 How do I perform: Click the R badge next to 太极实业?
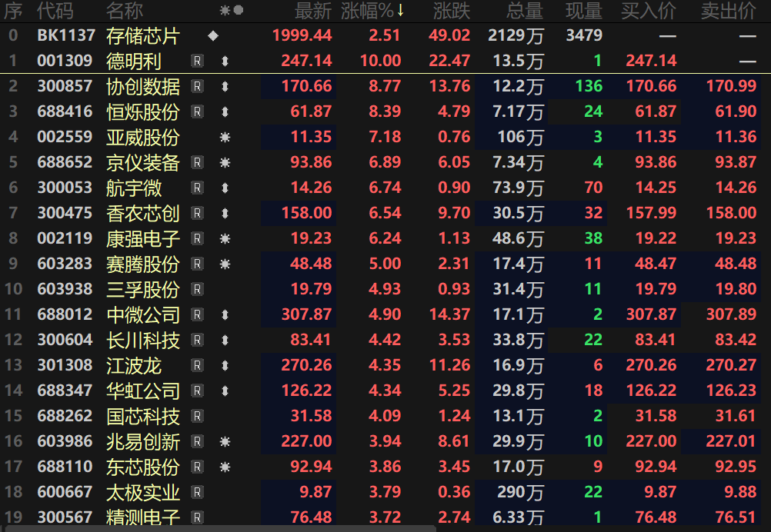(x=197, y=492)
